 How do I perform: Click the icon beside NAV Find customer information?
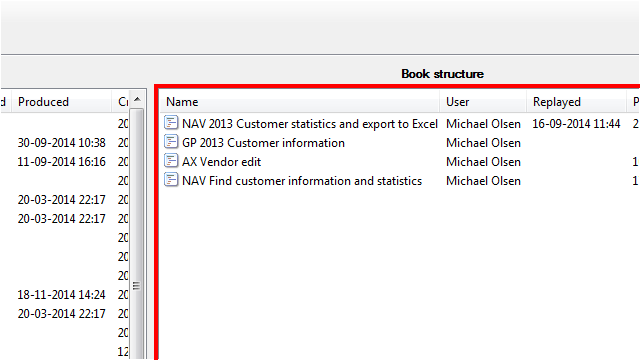pos(171,180)
